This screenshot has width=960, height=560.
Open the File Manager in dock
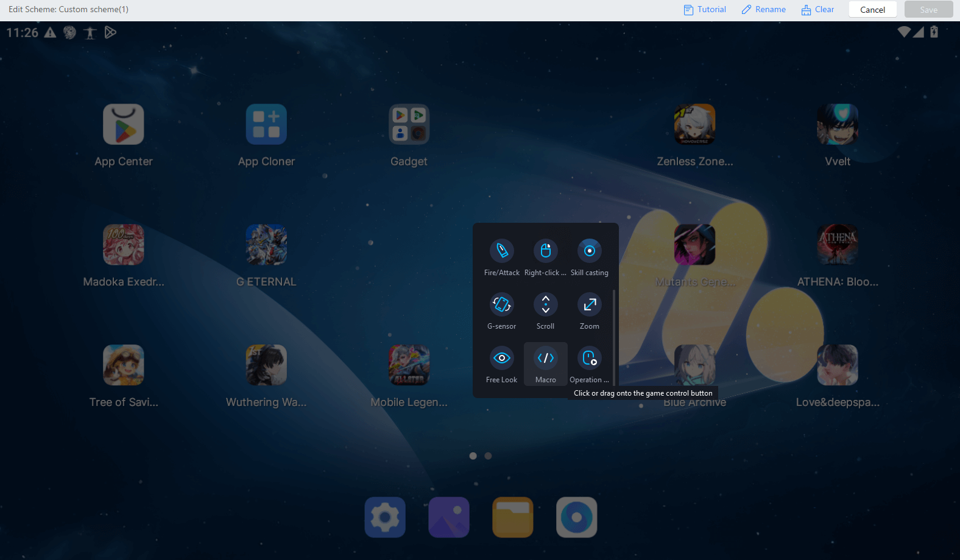[513, 517]
